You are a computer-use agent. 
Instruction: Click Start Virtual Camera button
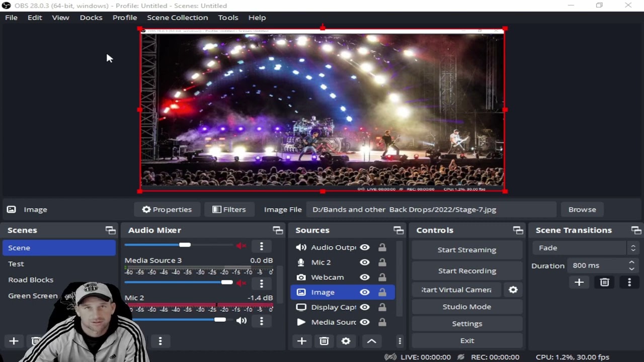coord(456,290)
